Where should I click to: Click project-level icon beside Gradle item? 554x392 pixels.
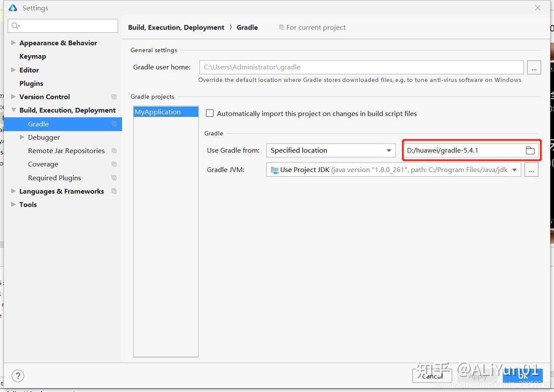114,124
